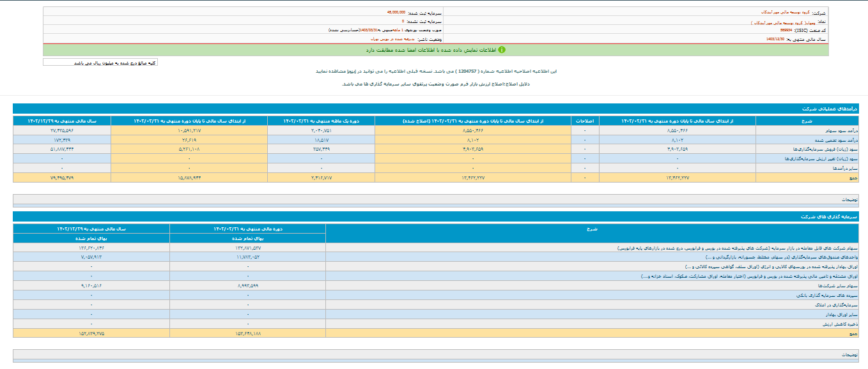The width and height of the screenshot is (868, 369).
Task: Click the notice number 1204757
Action: tap(467, 72)
